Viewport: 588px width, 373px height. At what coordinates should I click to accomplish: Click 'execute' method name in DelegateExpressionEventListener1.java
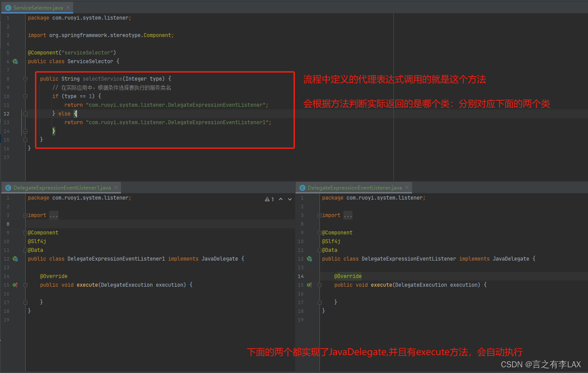87,285
